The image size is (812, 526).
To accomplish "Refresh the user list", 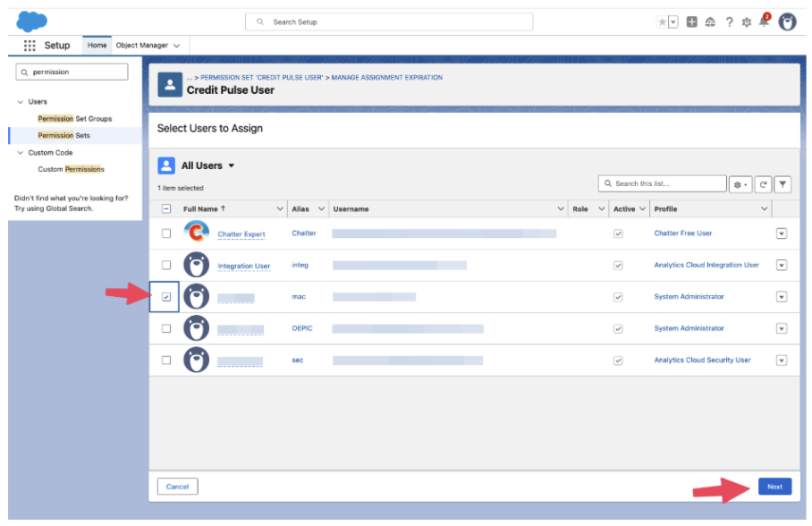I will pos(763,184).
